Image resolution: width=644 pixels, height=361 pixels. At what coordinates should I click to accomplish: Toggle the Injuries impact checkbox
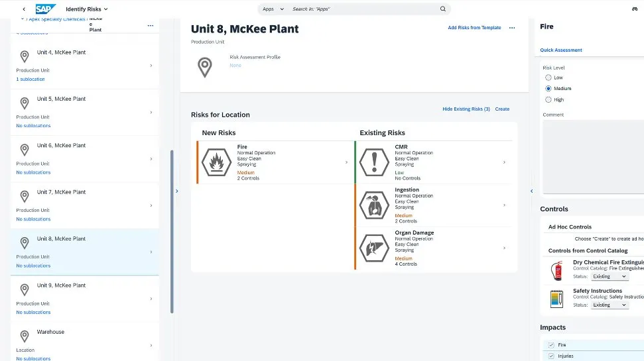[550, 356]
